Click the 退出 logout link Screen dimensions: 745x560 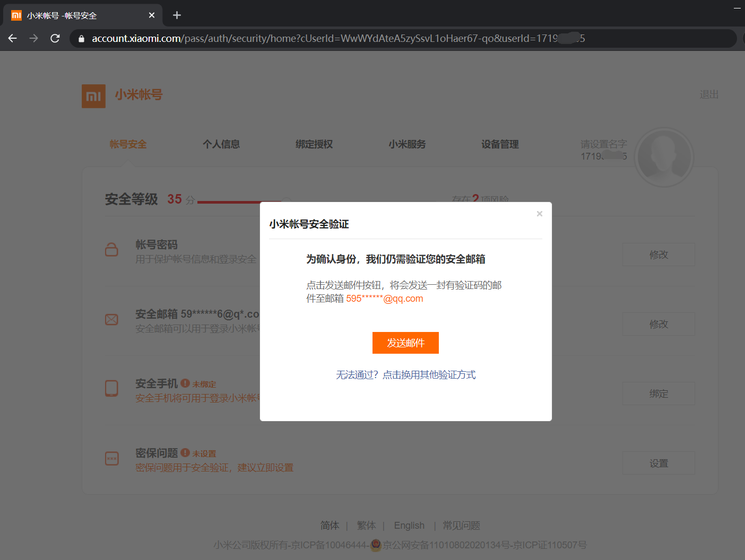pos(709,94)
